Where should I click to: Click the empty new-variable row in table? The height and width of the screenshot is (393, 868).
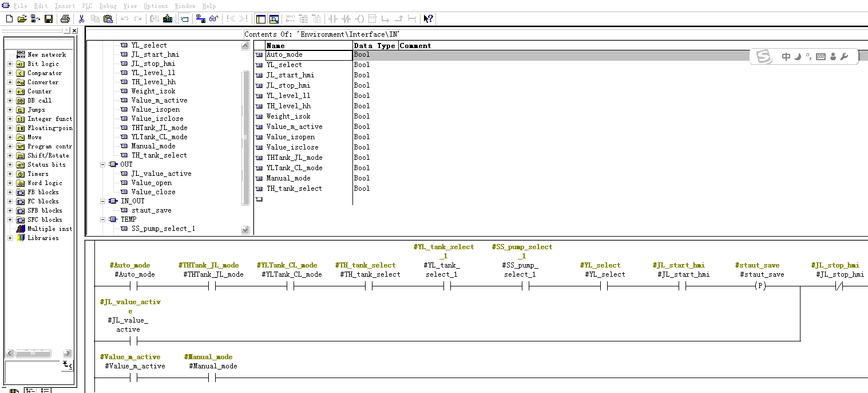pyautogui.click(x=309, y=199)
